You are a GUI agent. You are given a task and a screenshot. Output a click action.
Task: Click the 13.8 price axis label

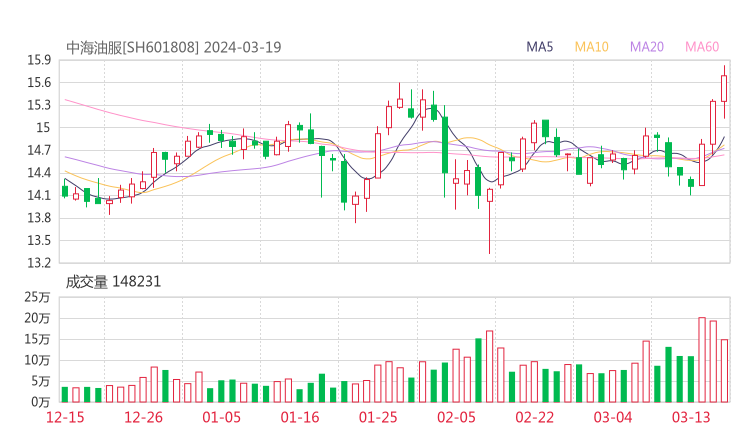[39, 218]
